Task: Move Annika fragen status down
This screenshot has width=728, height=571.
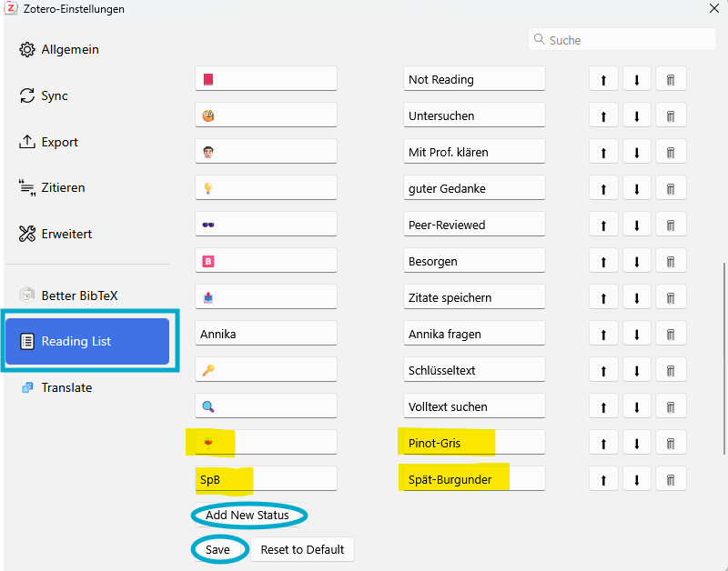Action: (x=636, y=334)
